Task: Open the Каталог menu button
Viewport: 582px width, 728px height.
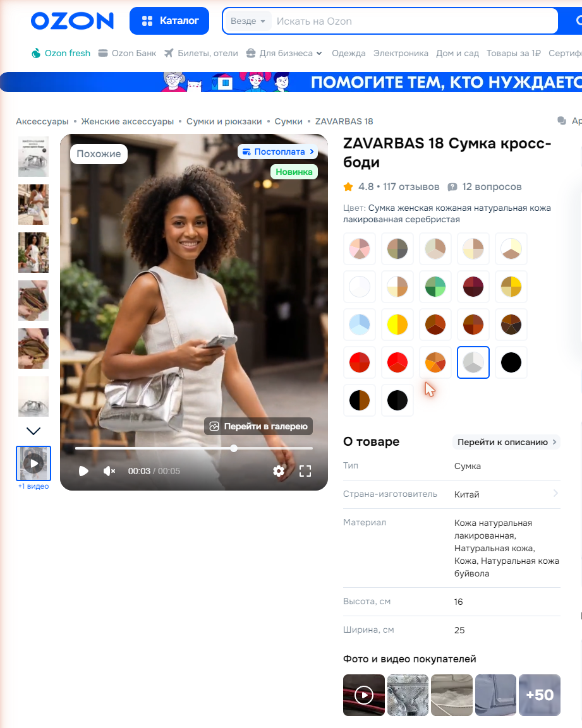Action: tap(169, 21)
